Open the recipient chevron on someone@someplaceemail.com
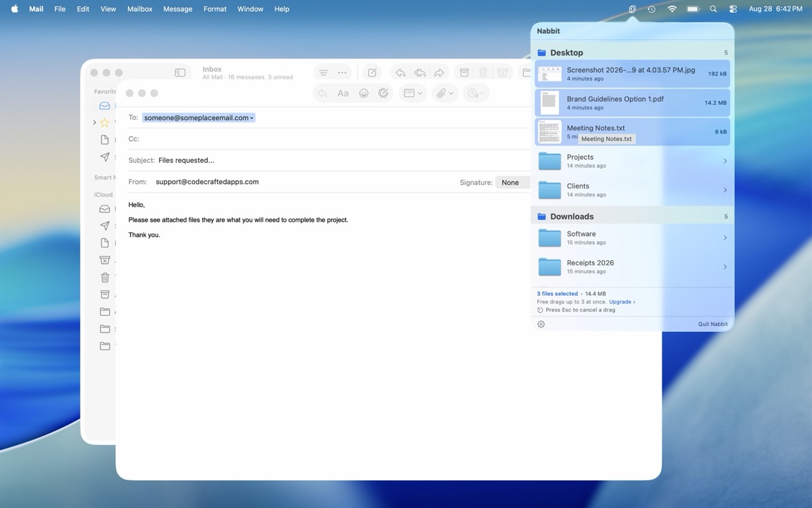The image size is (812, 508). click(252, 118)
